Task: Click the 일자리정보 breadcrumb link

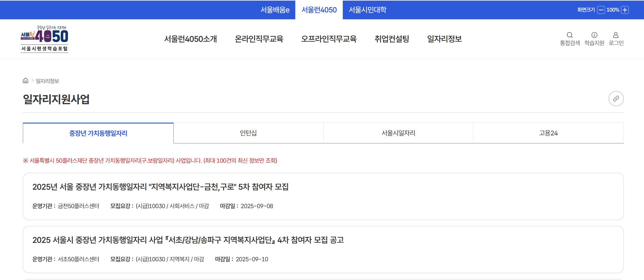Action: coord(47,81)
